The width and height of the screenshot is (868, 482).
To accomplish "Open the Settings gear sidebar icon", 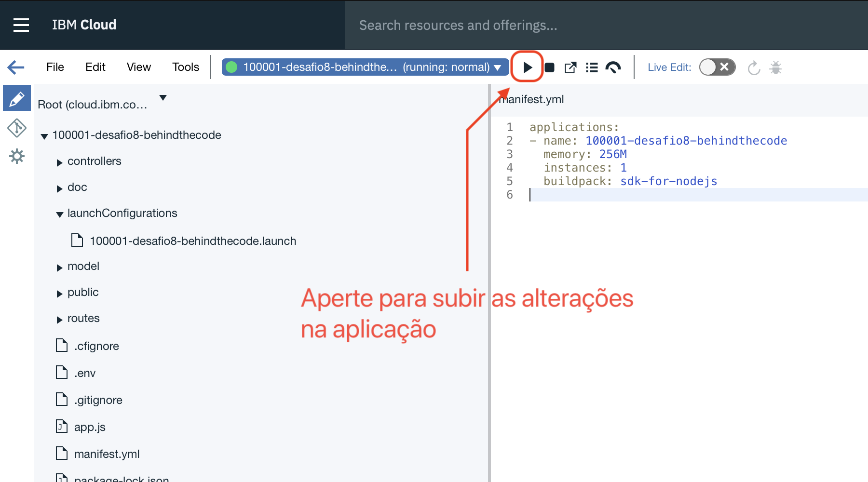I will click(x=17, y=156).
